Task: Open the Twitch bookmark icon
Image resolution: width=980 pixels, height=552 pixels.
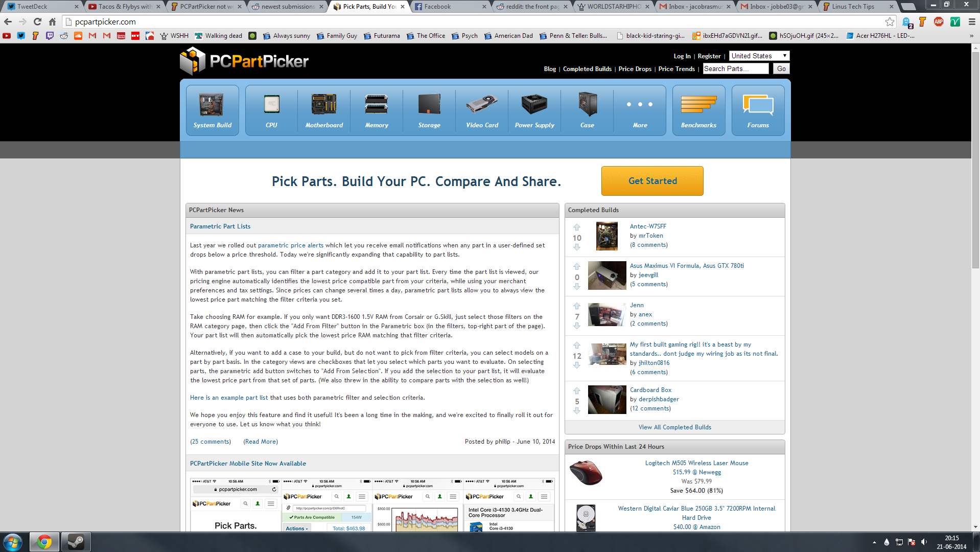Action: [50, 36]
